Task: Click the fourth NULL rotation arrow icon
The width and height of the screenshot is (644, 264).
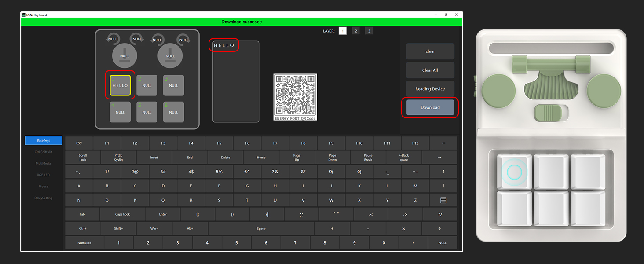Action: tap(184, 39)
